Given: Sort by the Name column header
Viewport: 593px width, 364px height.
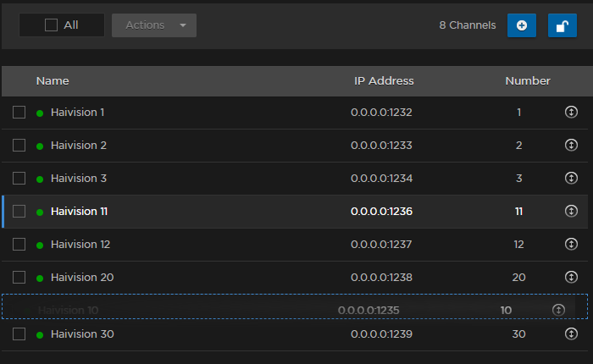Looking at the screenshot, I should click(53, 81).
